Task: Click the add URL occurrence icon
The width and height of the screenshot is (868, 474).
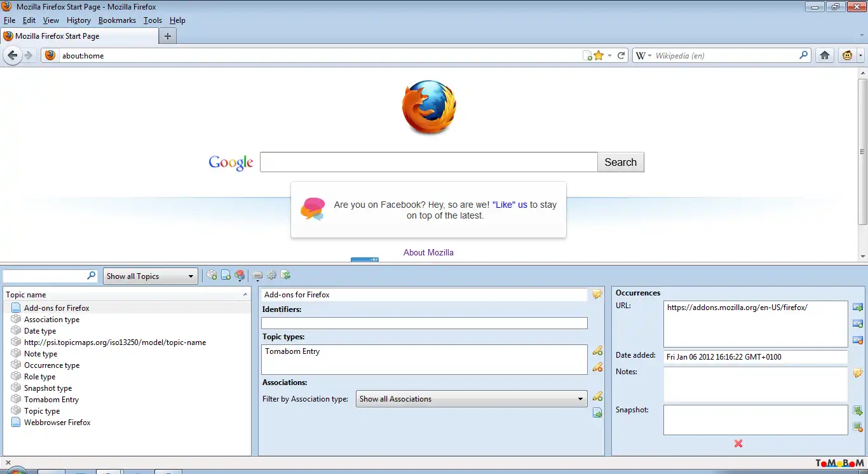Action: (858, 323)
